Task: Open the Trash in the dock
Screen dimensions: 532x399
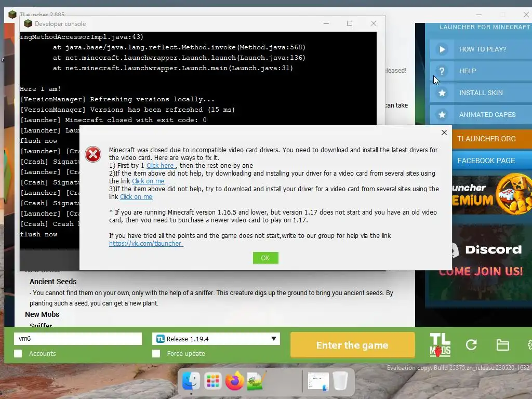Action: coord(340,381)
